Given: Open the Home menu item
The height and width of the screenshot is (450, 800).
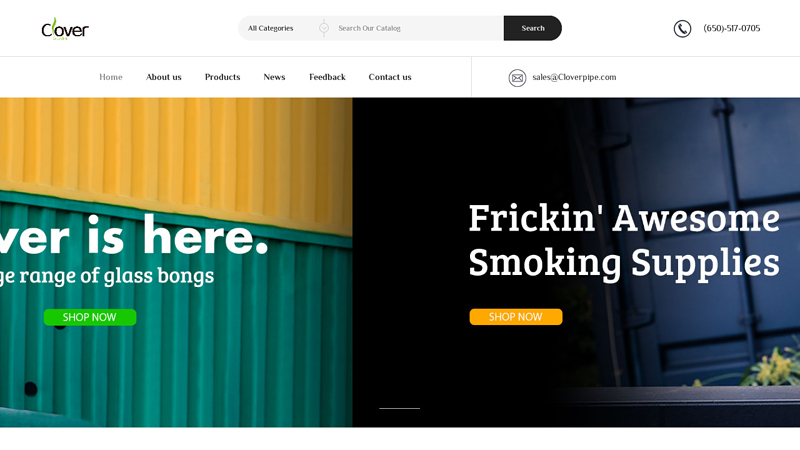Looking at the screenshot, I should coord(111,77).
